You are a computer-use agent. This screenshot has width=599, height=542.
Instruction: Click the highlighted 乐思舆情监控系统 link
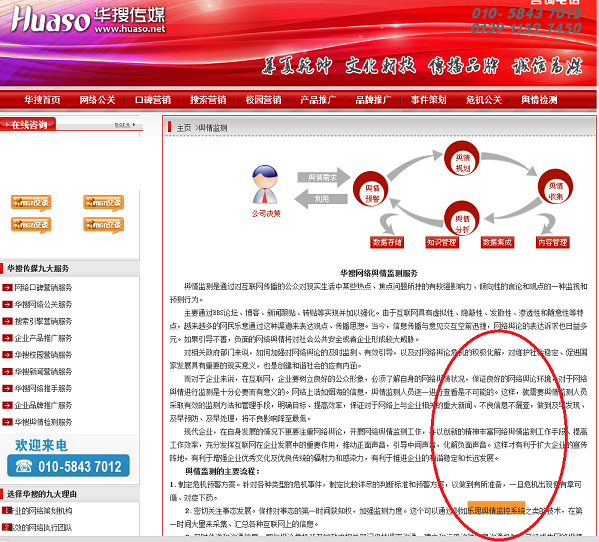point(496,510)
